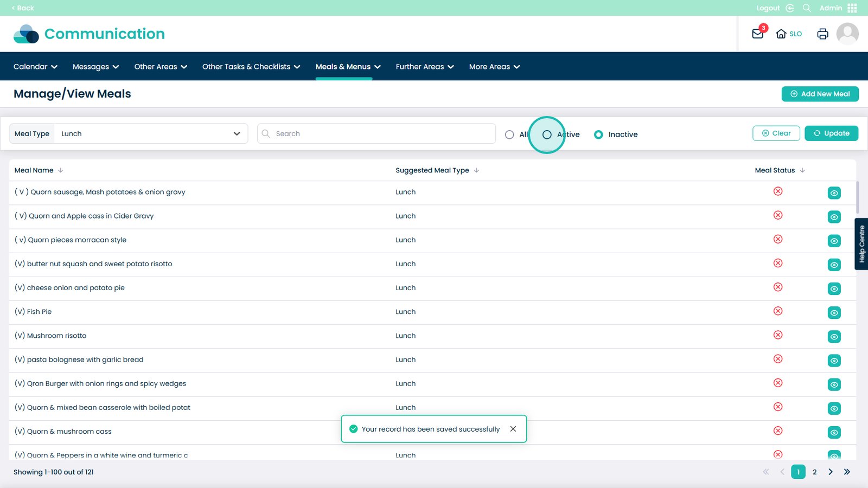The image size is (868, 488).
Task: Click the Add New Meal button
Action: (820, 94)
